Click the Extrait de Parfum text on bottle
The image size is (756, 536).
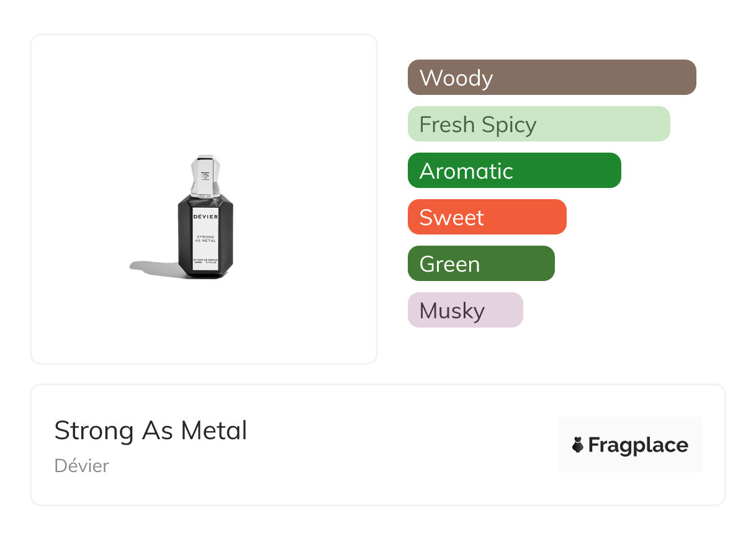coord(205,259)
